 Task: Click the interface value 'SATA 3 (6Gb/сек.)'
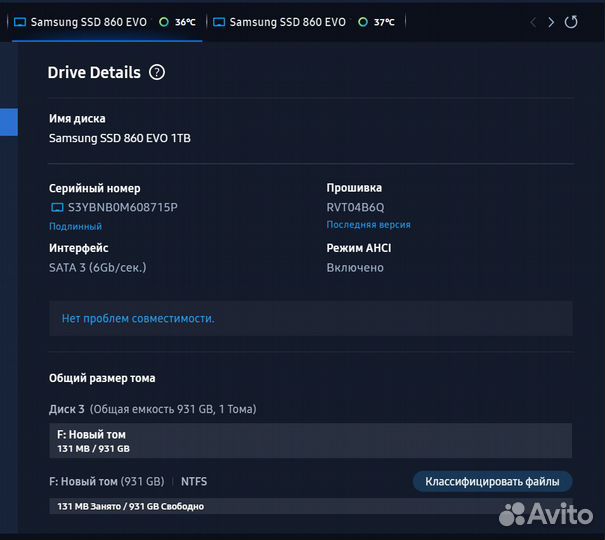tap(98, 267)
